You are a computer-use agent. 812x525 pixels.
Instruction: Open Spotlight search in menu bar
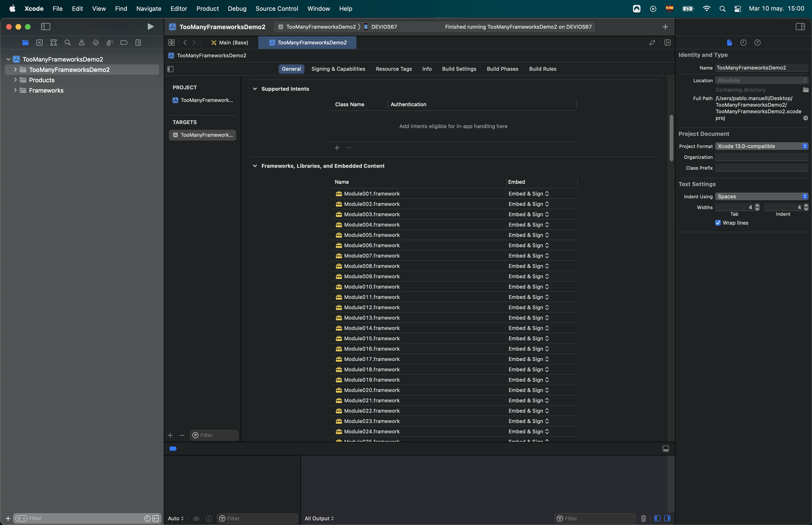coord(722,8)
